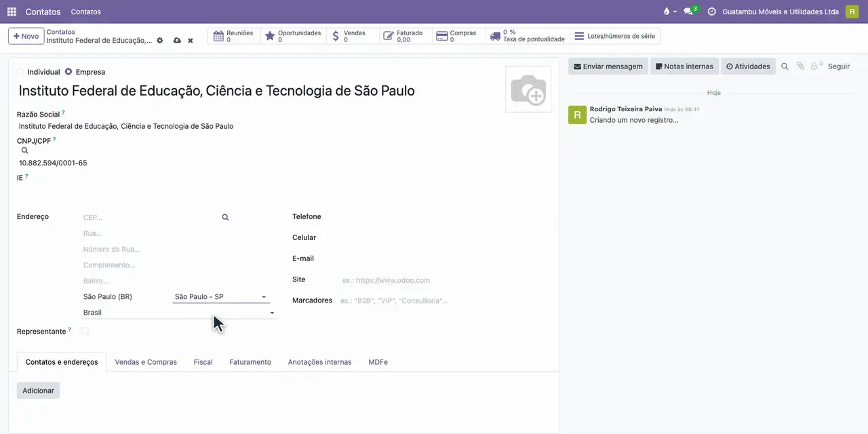This screenshot has width=868, height=434.
Task: Click the CEP lookup magnifier icon
Action: pos(225,217)
